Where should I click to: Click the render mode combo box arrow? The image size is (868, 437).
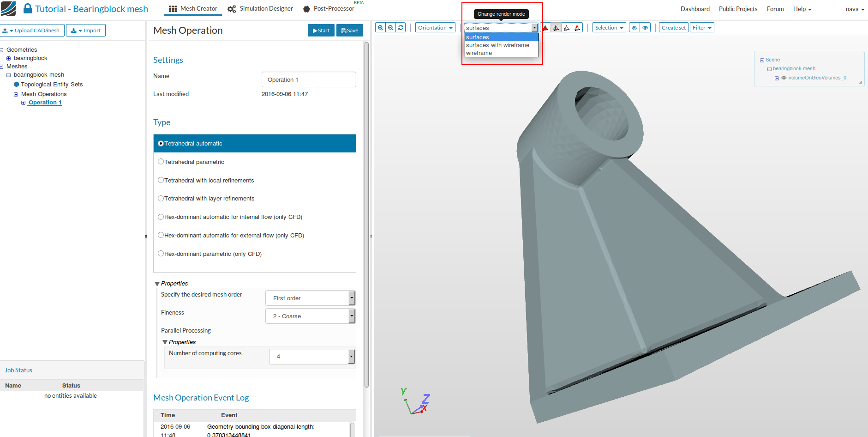pos(534,28)
